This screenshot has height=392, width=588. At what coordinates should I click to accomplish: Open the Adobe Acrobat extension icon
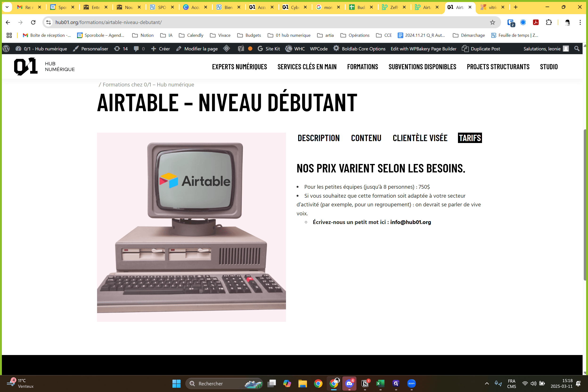pos(535,22)
